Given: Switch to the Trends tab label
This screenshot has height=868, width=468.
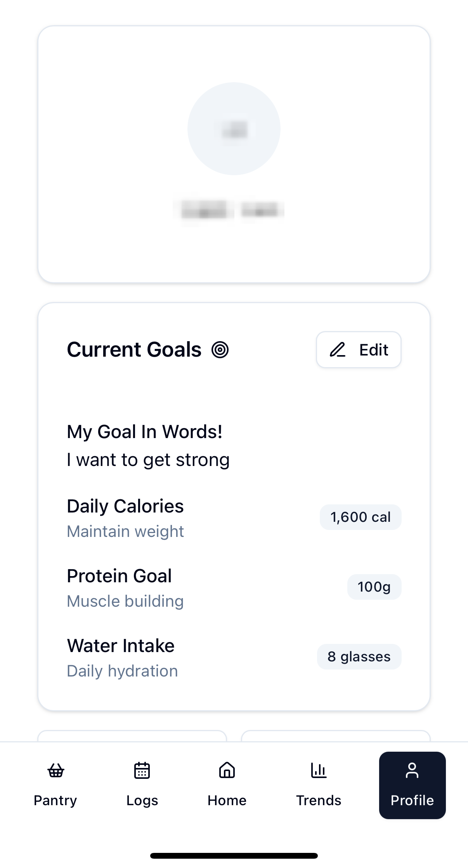Looking at the screenshot, I should 319,800.
